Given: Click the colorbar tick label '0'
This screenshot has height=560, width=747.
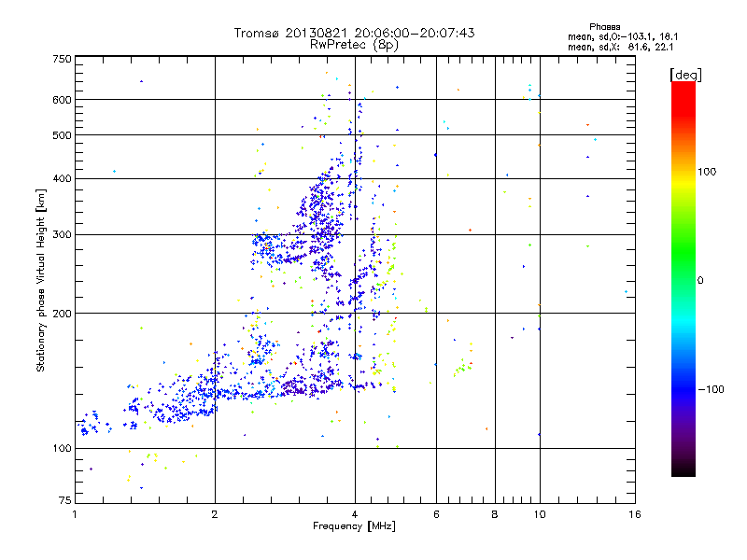Looking at the screenshot, I should (x=699, y=281).
